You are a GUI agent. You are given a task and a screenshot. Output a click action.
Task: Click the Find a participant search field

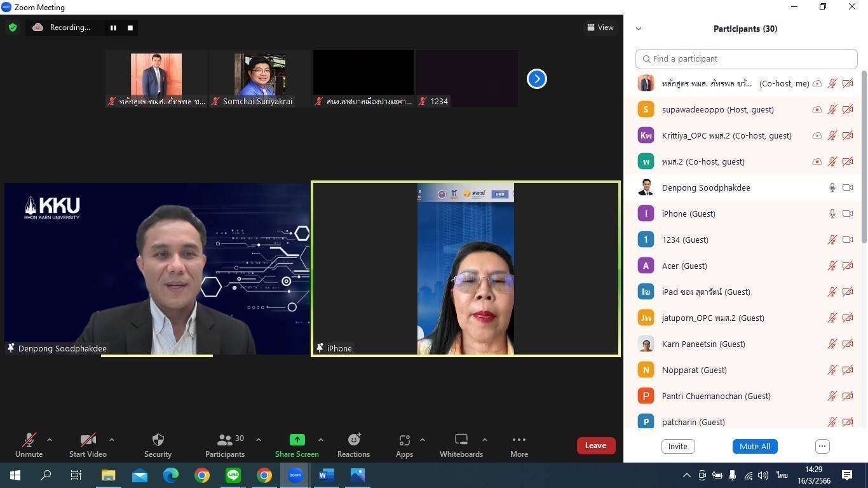tap(747, 58)
